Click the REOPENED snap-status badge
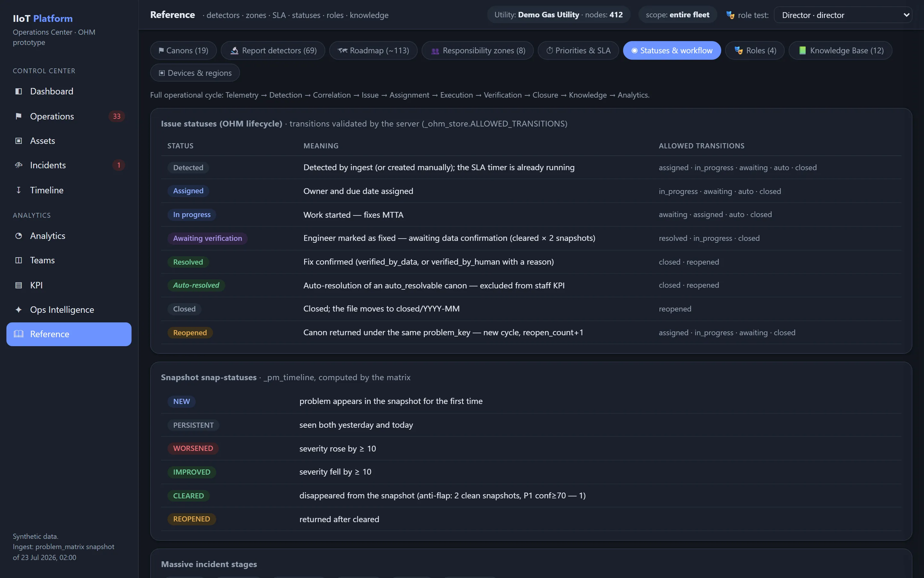 tap(192, 519)
